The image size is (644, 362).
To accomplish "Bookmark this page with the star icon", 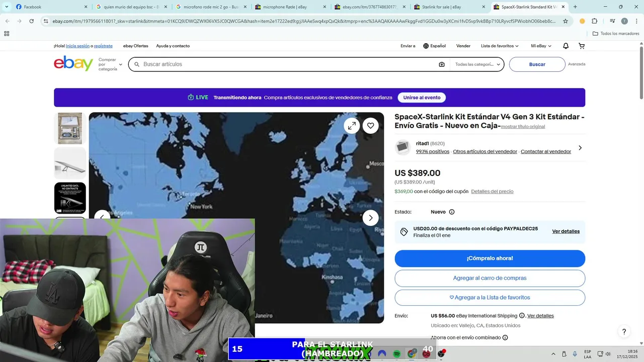I will tap(566, 21).
